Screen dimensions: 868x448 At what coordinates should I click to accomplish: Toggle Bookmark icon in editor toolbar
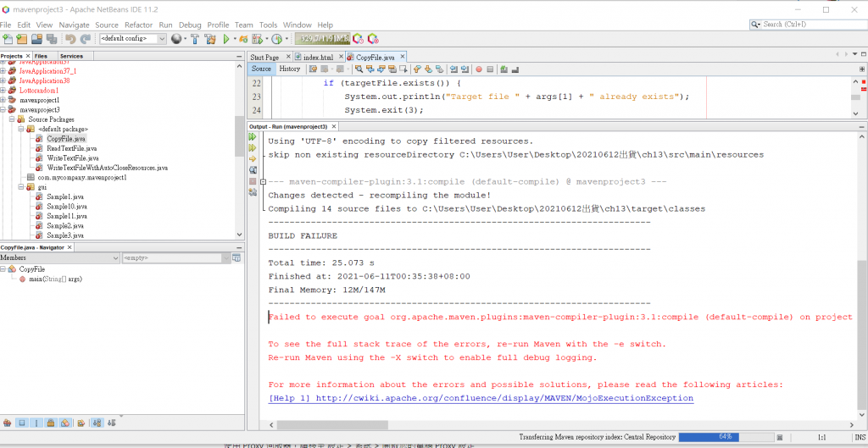pyautogui.click(x=440, y=69)
